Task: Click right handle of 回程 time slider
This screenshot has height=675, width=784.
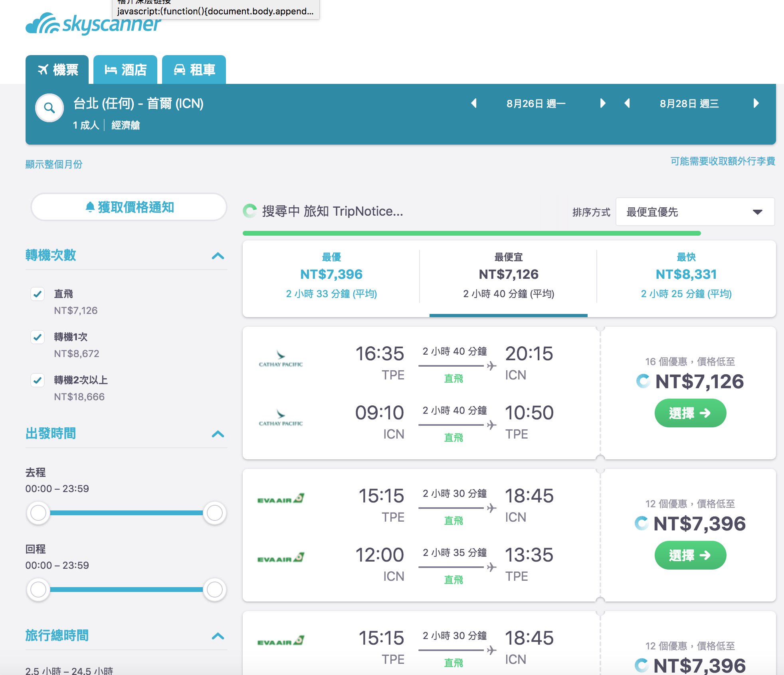Action: tap(215, 590)
